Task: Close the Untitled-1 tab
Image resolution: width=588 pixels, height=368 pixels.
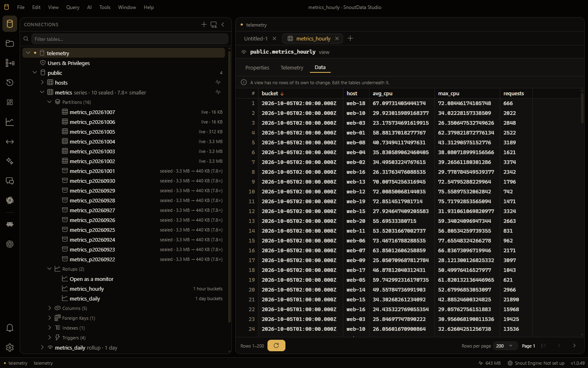Action: coord(274,38)
